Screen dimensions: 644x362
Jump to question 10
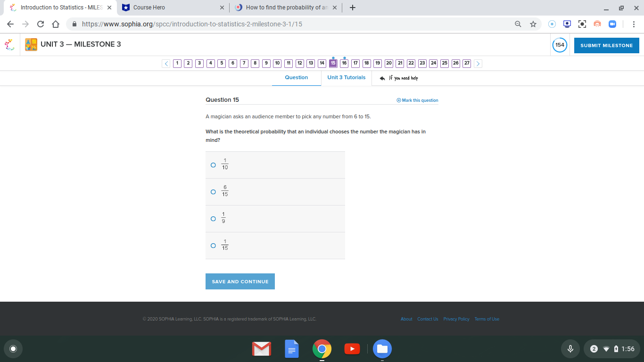277,63
